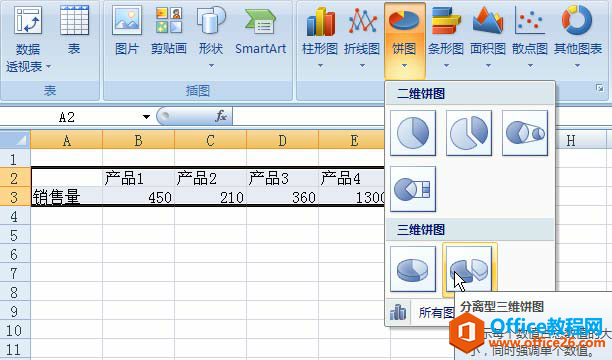Select column H header
Image resolution: width=612 pixels, height=360 pixels.
pos(571,140)
